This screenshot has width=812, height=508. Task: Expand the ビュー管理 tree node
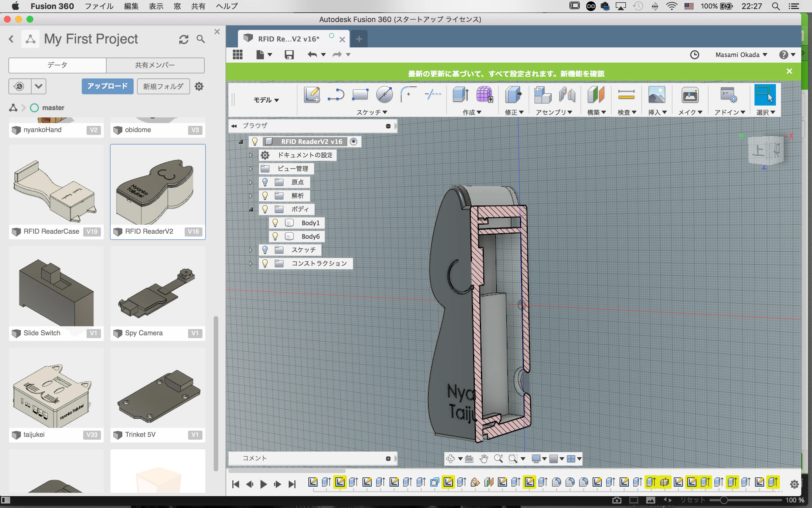pos(251,169)
